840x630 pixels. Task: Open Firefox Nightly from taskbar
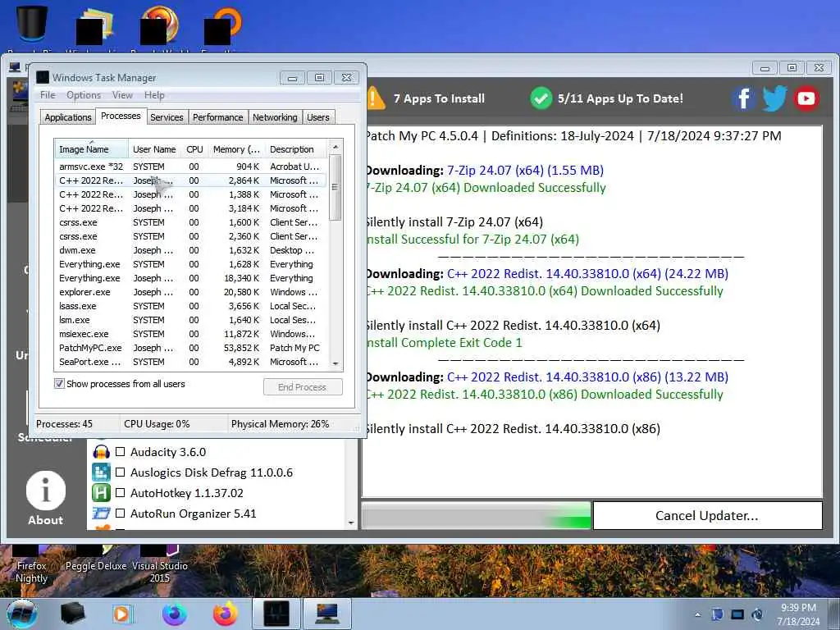pos(174,614)
